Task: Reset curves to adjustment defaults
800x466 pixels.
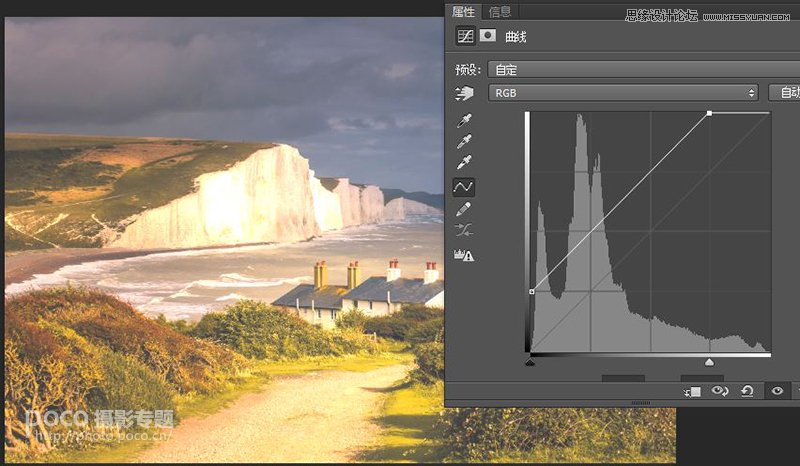Action: [x=747, y=391]
